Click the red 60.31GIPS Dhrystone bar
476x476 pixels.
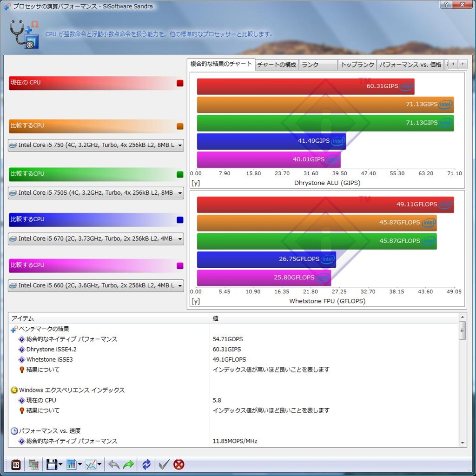305,86
